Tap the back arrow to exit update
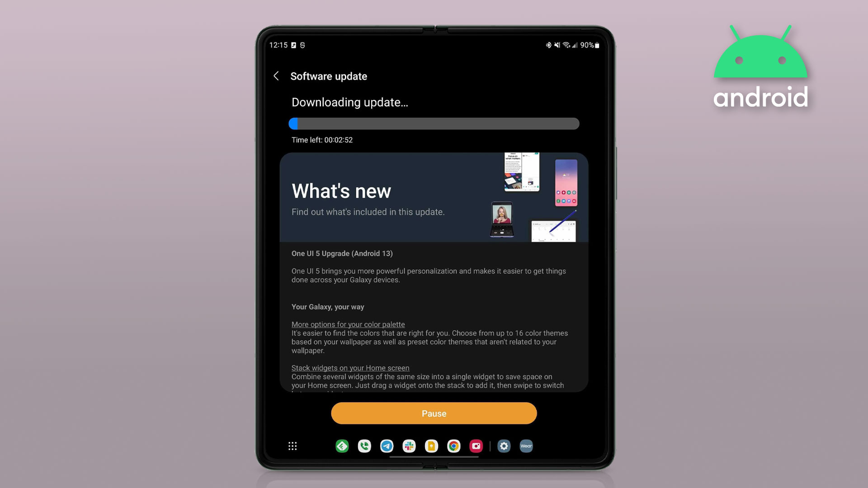The height and width of the screenshot is (488, 868). point(276,75)
